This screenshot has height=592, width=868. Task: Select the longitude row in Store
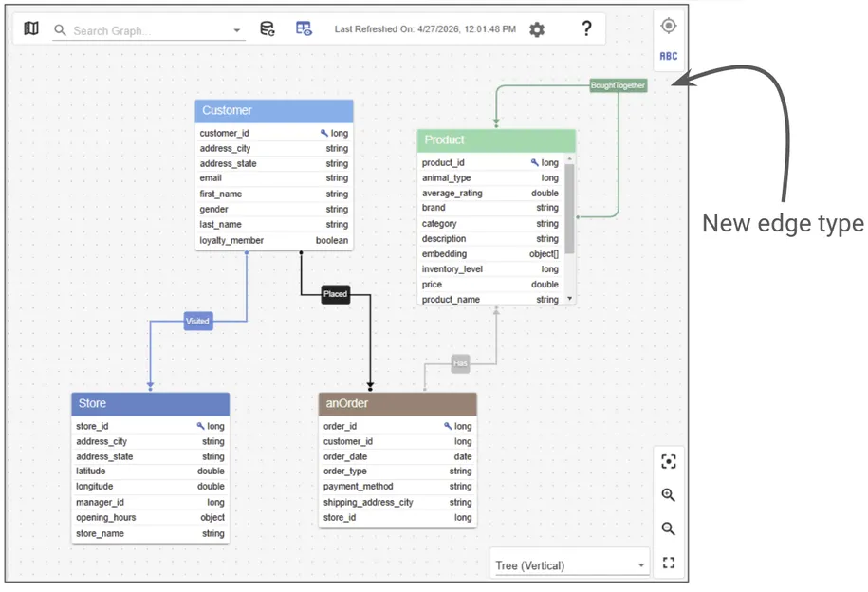(x=150, y=487)
